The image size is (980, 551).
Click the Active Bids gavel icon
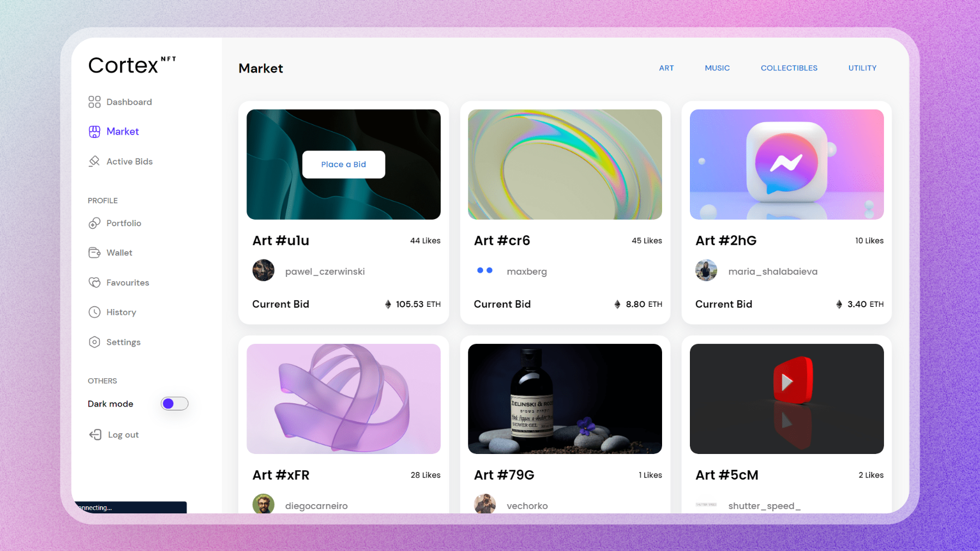(94, 161)
